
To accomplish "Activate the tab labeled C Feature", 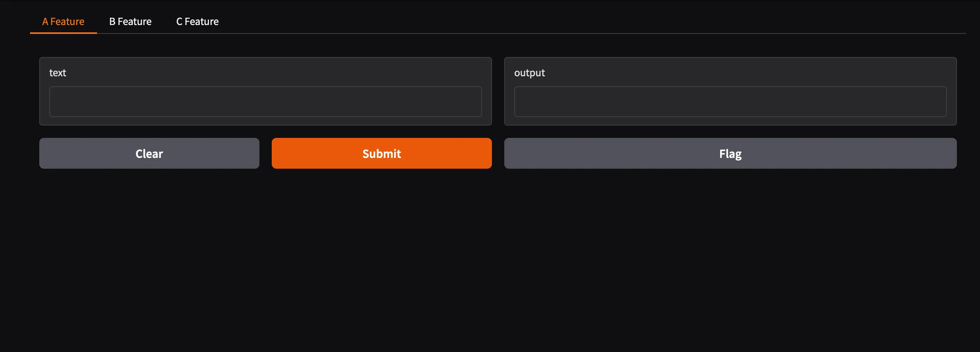I will (197, 22).
